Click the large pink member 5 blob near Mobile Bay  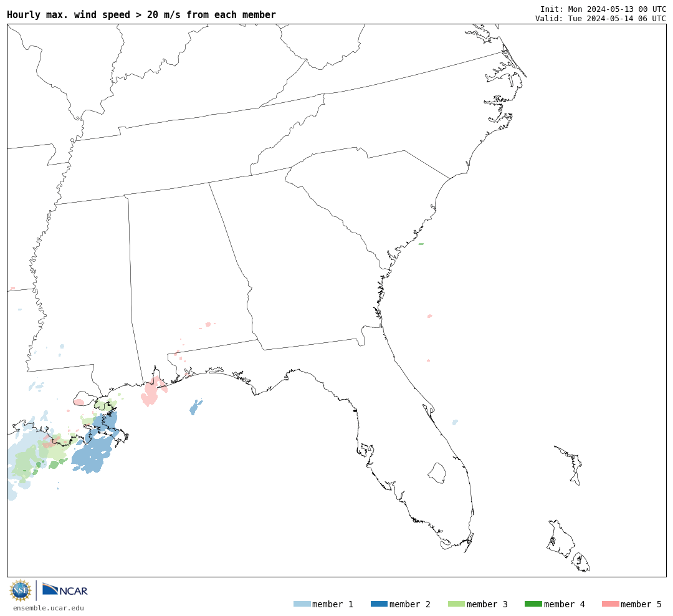coord(151,392)
